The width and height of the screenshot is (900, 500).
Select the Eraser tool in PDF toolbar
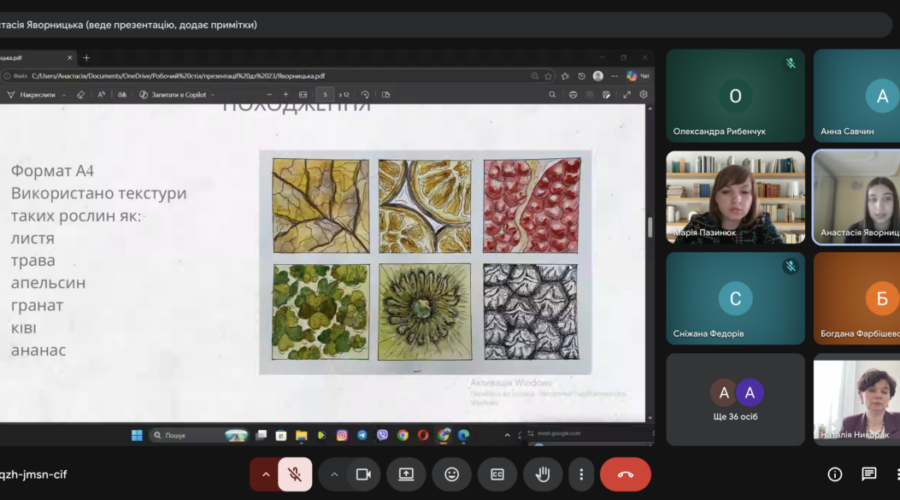80,95
